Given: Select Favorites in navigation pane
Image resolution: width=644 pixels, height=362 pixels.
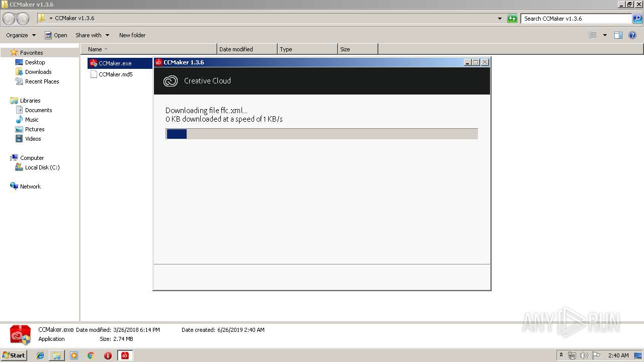Looking at the screenshot, I should (x=27, y=53).
